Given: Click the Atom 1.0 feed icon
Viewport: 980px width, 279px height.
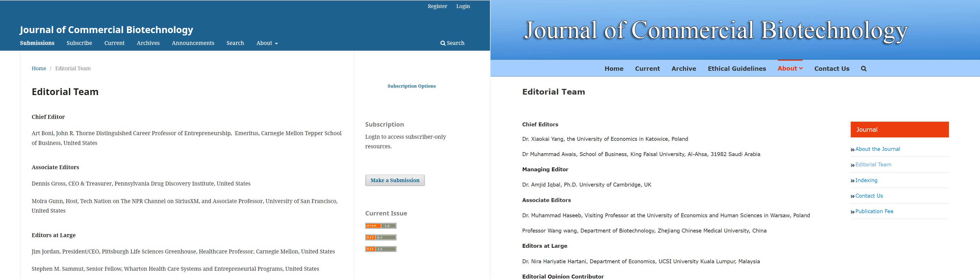Looking at the screenshot, I should click(380, 226).
